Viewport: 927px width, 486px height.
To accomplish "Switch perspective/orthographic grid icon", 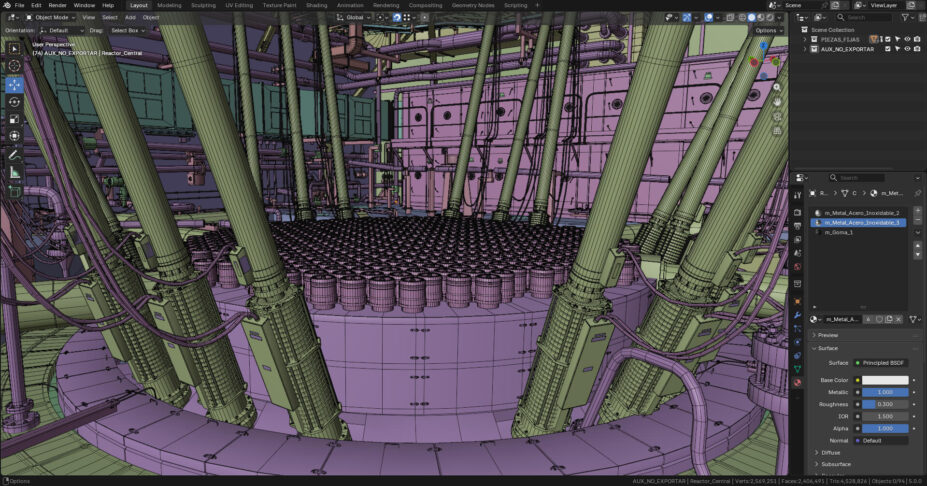I will pos(777,131).
